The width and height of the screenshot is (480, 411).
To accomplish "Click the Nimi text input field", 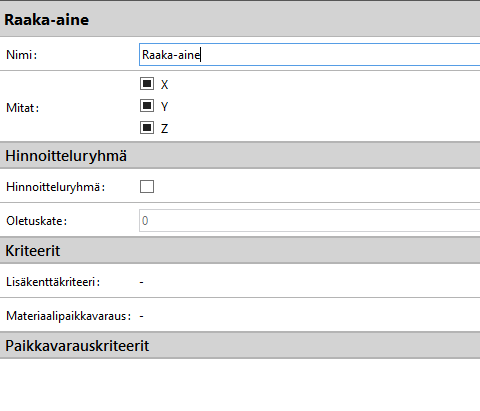I will pos(309,55).
